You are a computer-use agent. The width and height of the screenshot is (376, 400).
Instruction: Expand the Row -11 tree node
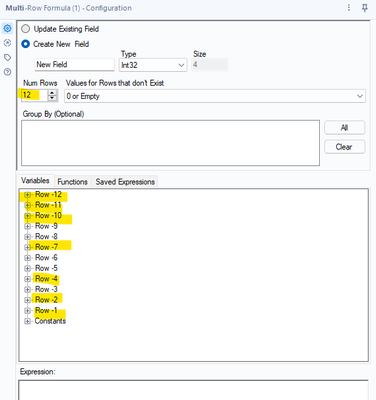pyautogui.click(x=28, y=205)
